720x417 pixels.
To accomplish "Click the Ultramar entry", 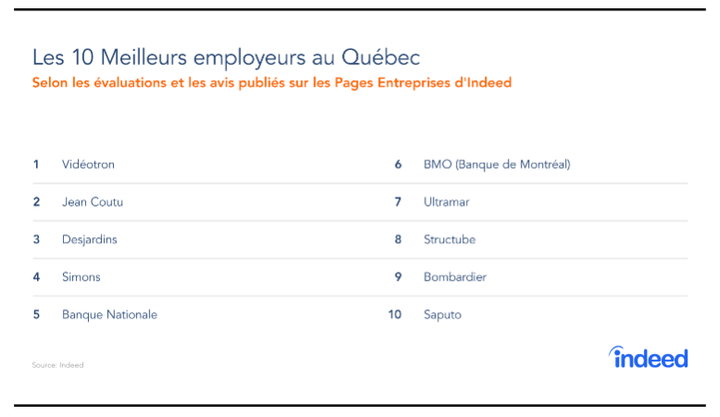I will tap(446, 202).
